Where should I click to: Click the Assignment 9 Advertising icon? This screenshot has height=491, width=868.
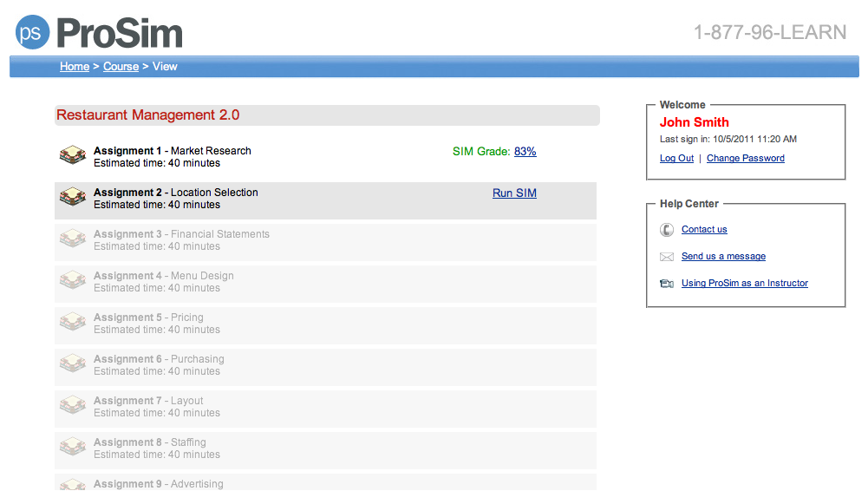(73, 484)
